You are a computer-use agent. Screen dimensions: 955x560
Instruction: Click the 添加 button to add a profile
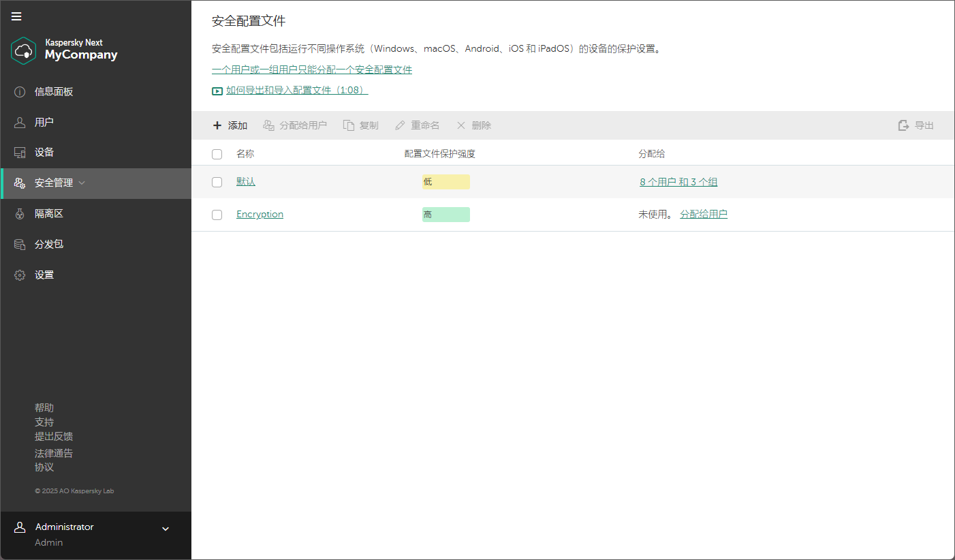pyautogui.click(x=230, y=125)
